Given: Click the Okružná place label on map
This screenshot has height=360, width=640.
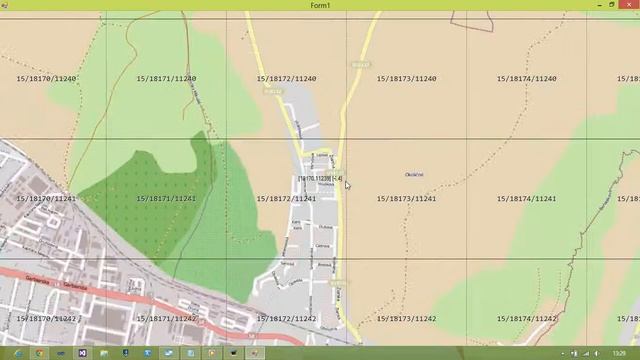Looking at the screenshot, I should click(414, 174).
